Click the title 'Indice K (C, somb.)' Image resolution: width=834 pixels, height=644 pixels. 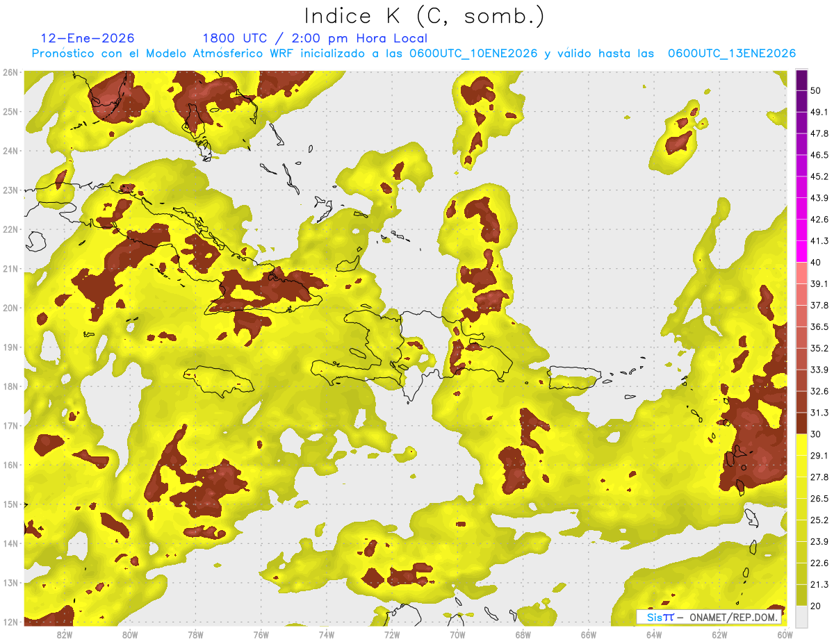pos(425,16)
